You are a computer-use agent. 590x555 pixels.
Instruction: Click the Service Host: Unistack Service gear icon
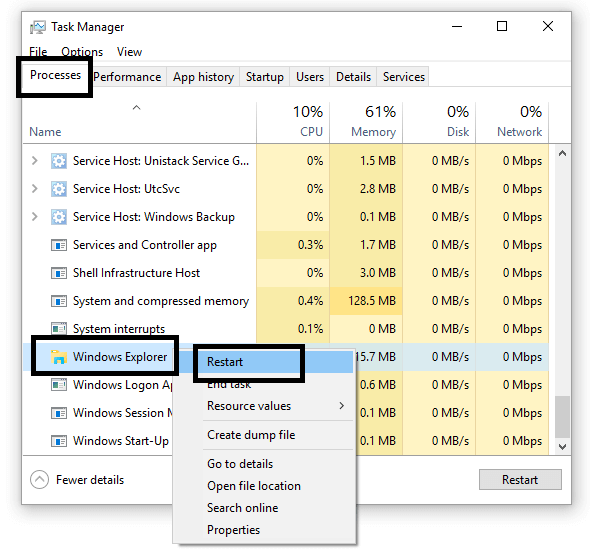coord(59,161)
